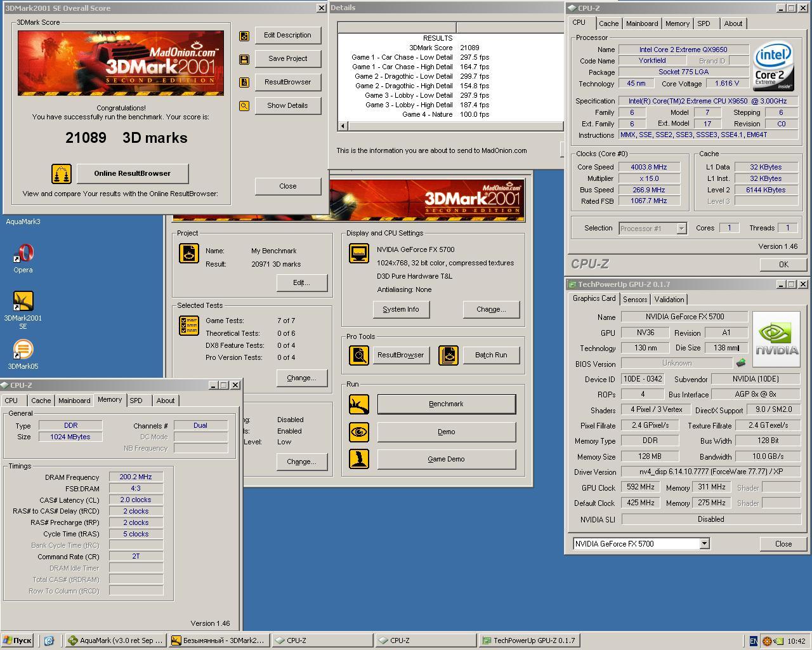Select the About tab in memory CPU-Z window

point(166,401)
